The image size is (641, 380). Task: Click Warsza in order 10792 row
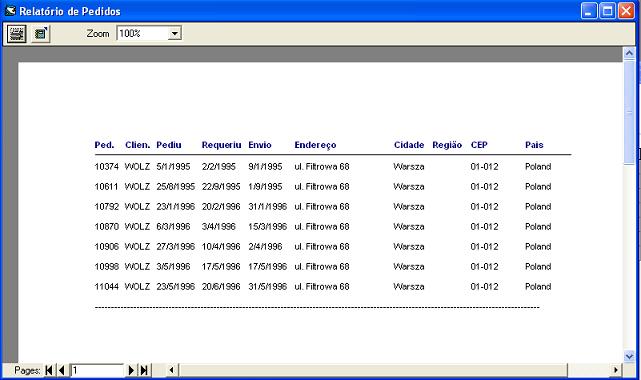[x=409, y=207]
